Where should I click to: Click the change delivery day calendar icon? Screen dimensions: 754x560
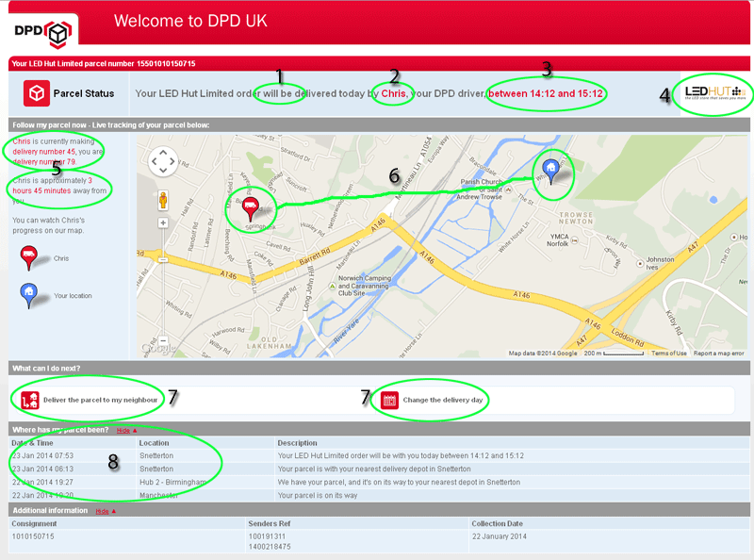pos(389,401)
